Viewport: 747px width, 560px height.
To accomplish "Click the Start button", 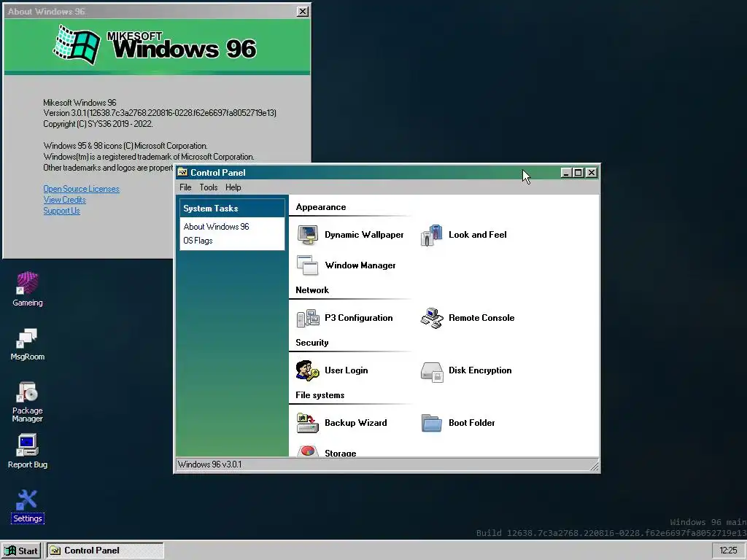I will (21, 551).
